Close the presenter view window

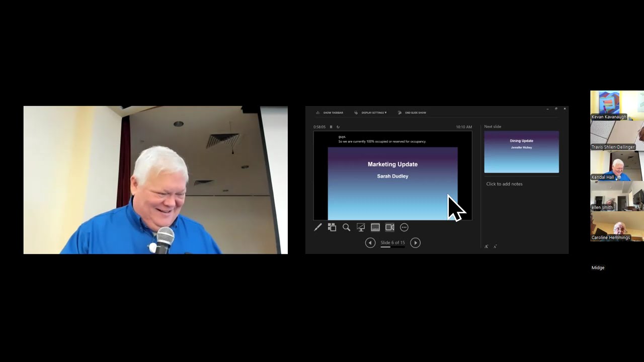tap(565, 109)
